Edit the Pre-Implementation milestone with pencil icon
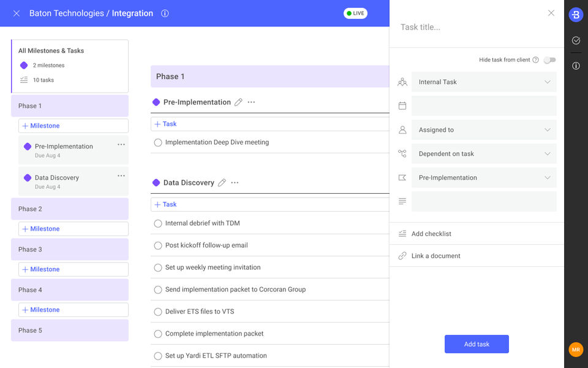The height and width of the screenshot is (368, 588). click(238, 102)
